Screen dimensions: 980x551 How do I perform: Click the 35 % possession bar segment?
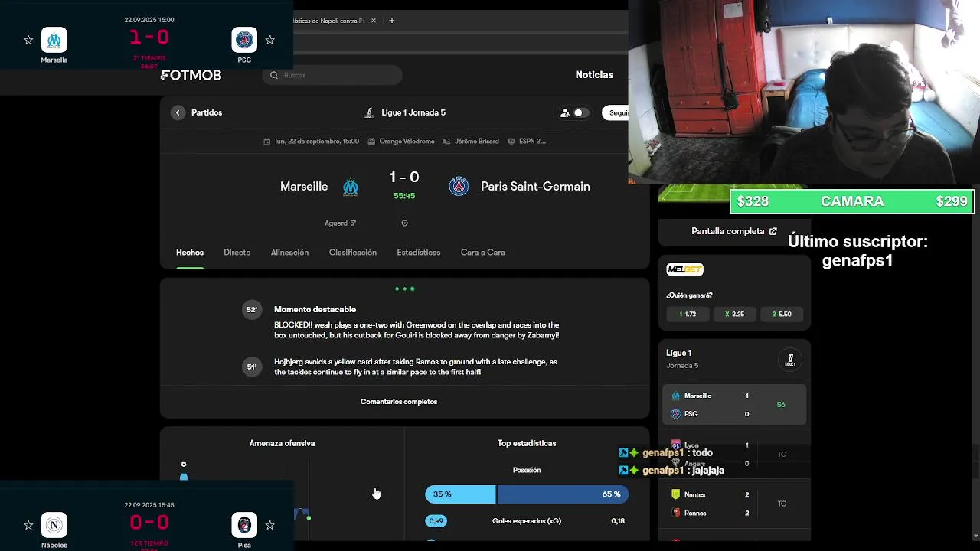point(461,494)
